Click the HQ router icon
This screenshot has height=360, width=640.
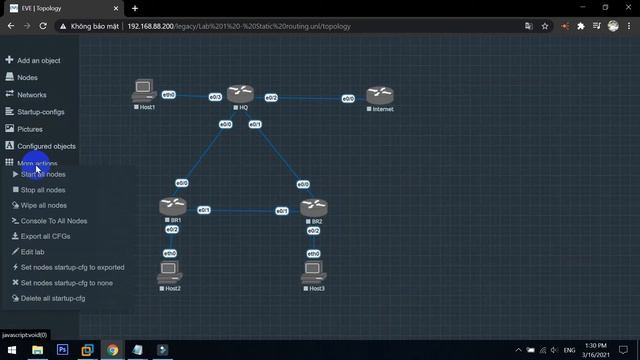pyautogui.click(x=240, y=94)
